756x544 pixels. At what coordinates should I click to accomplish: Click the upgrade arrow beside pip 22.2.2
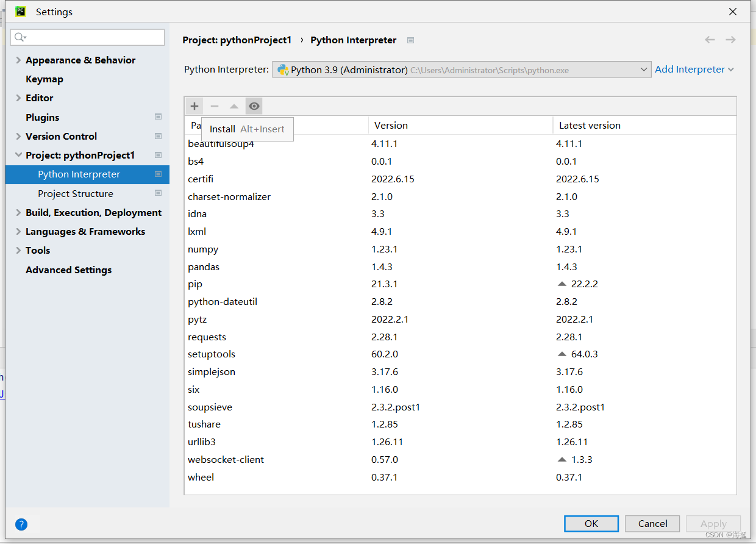click(562, 284)
